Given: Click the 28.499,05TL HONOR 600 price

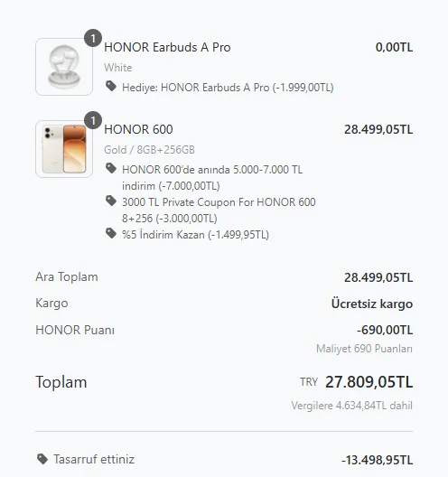Looking at the screenshot, I should (x=378, y=129).
